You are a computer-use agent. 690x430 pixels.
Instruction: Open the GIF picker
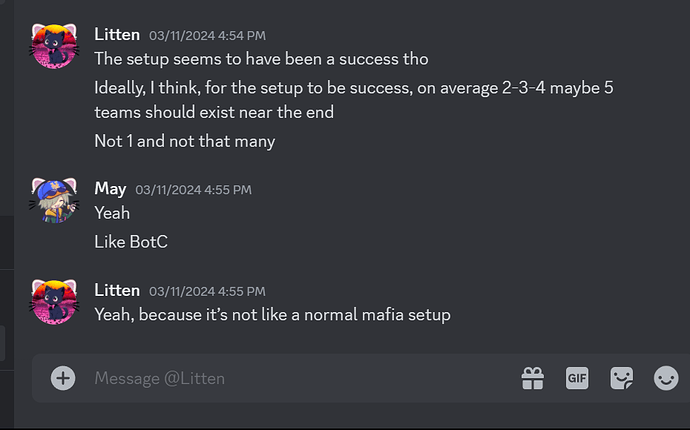[x=577, y=378]
